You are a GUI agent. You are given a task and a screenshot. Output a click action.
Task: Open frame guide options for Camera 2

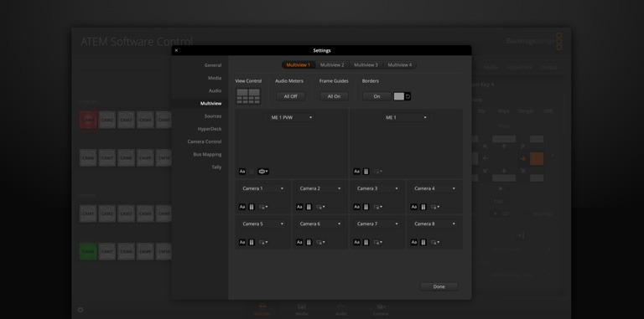pos(321,207)
